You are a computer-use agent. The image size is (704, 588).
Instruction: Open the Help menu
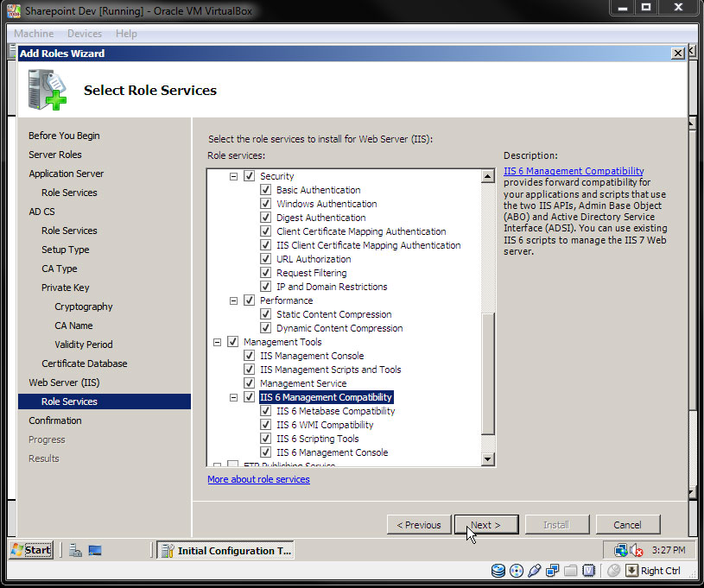click(x=126, y=34)
